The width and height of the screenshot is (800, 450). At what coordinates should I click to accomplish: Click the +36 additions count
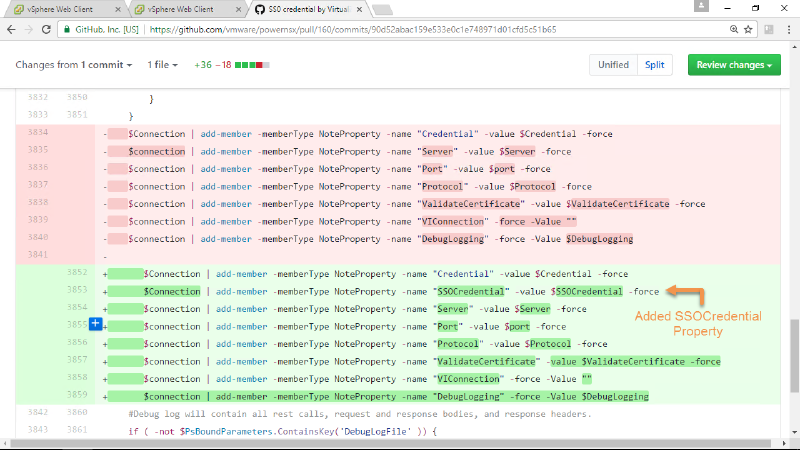pyautogui.click(x=203, y=65)
